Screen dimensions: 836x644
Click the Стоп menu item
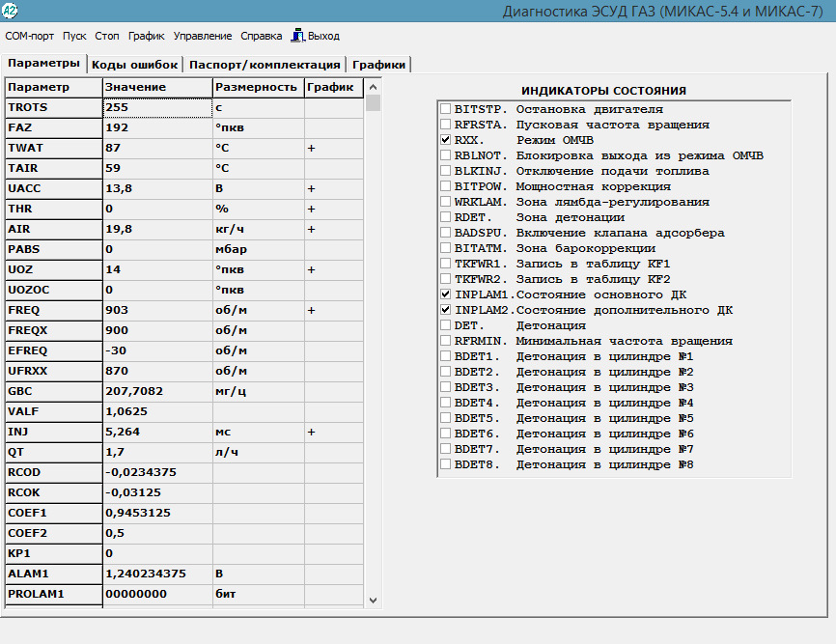(106, 36)
